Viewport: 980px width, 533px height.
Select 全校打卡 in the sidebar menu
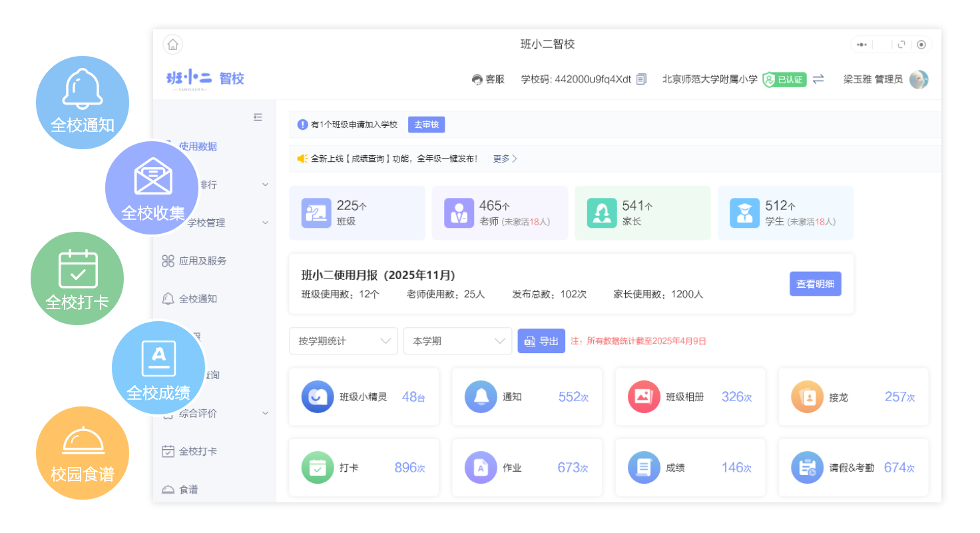click(x=197, y=451)
